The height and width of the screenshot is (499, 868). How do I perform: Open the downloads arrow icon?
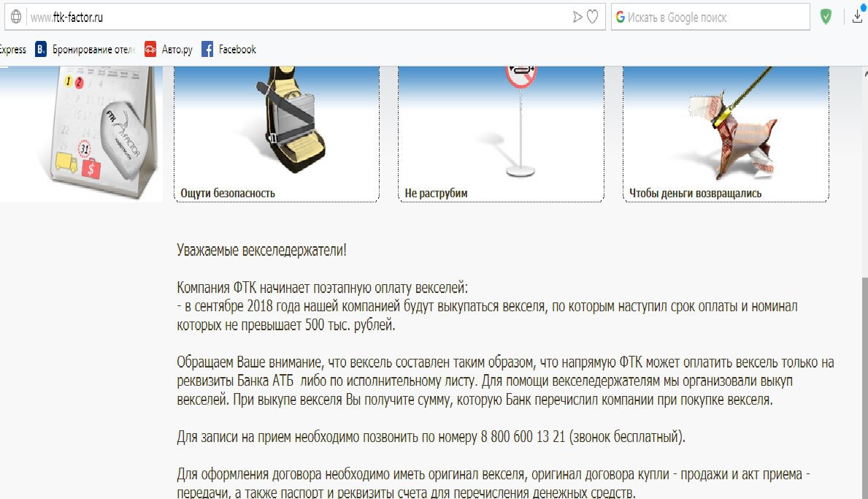[x=858, y=17]
